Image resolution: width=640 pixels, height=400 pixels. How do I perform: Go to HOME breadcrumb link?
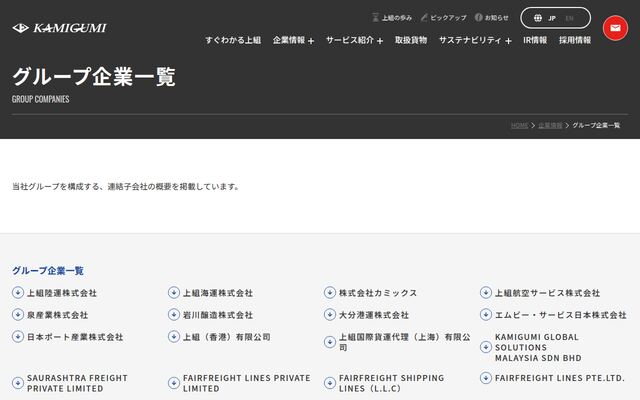(520, 125)
